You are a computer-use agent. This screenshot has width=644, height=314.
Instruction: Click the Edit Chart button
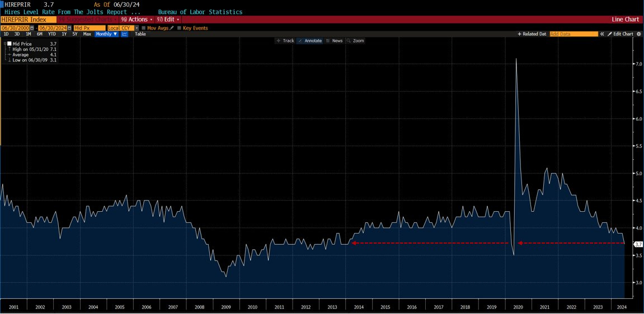(621, 34)
